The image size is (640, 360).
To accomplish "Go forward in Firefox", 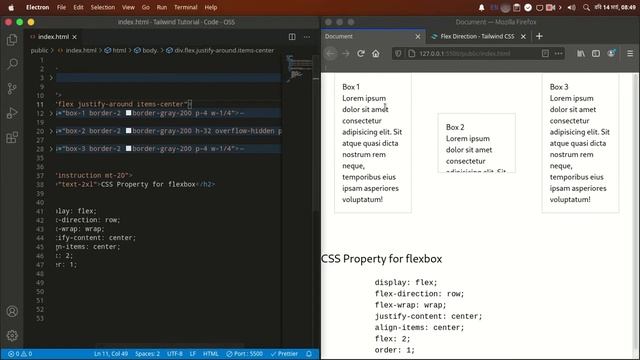I will coord(346,53).
